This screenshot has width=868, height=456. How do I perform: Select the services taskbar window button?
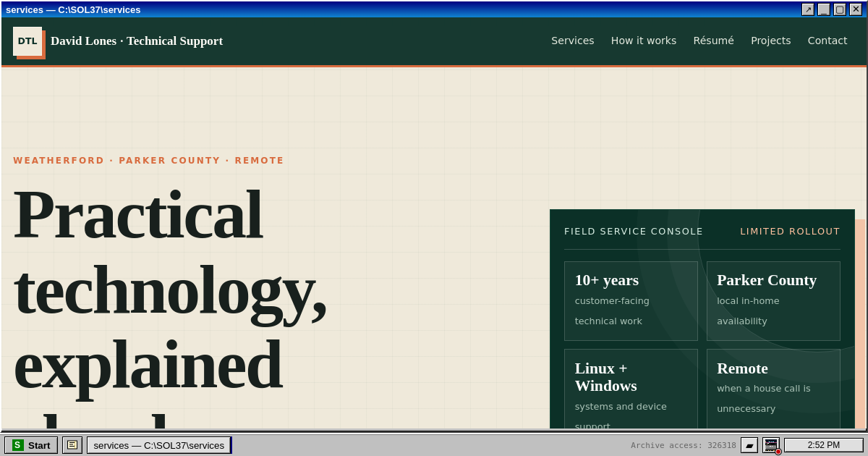pyautogui.click(x=159, y=445)
